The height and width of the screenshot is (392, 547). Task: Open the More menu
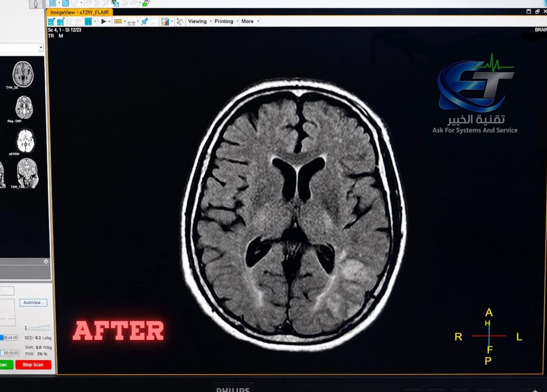pyautogui.click(x=247, y=21)
